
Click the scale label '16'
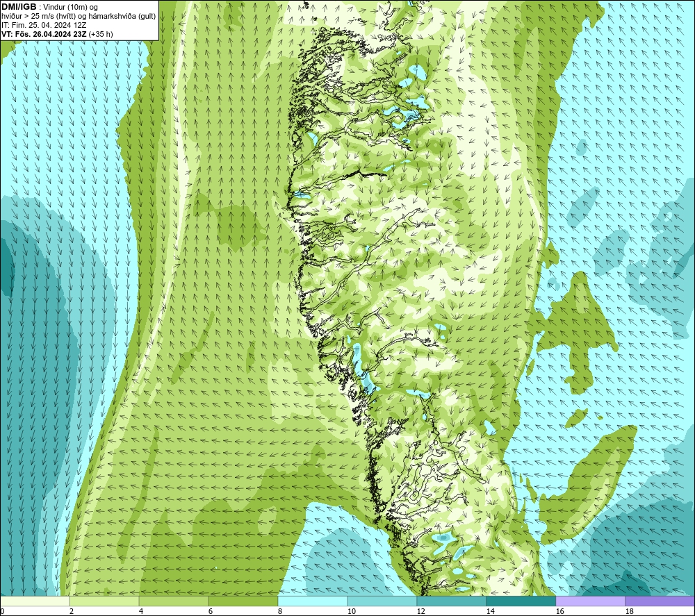tap(559, 612)
